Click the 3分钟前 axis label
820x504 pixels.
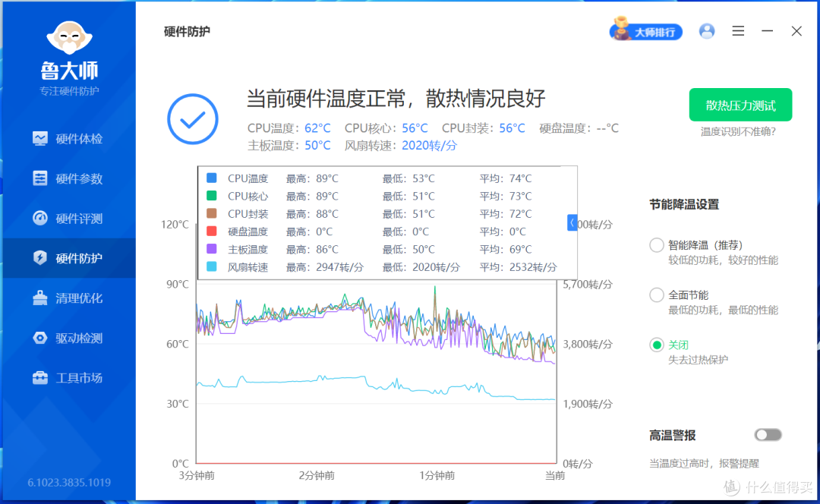(197, 475)
